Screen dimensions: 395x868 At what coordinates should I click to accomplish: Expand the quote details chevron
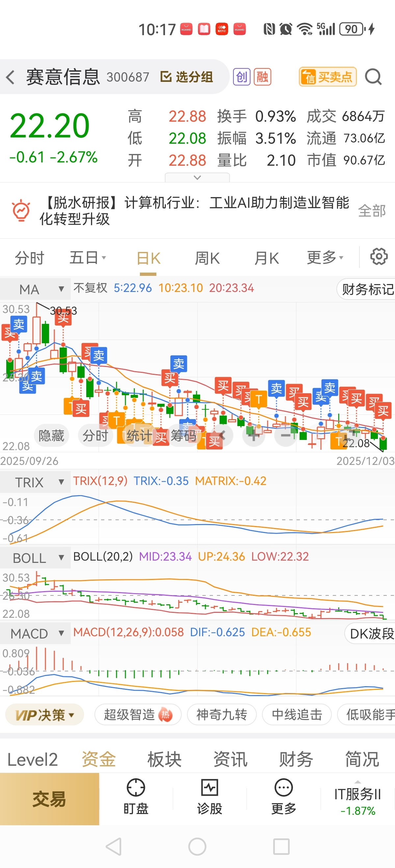pos(197,177)
